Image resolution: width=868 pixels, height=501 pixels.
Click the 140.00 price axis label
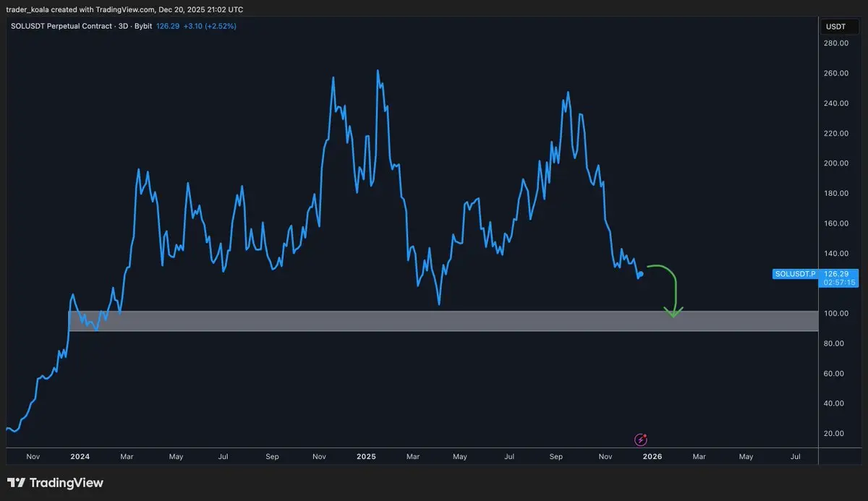point(835,254)
